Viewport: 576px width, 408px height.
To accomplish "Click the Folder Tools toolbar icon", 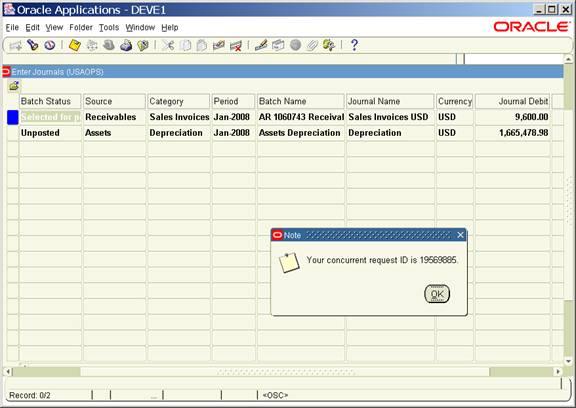I will (x=329, y=45).
